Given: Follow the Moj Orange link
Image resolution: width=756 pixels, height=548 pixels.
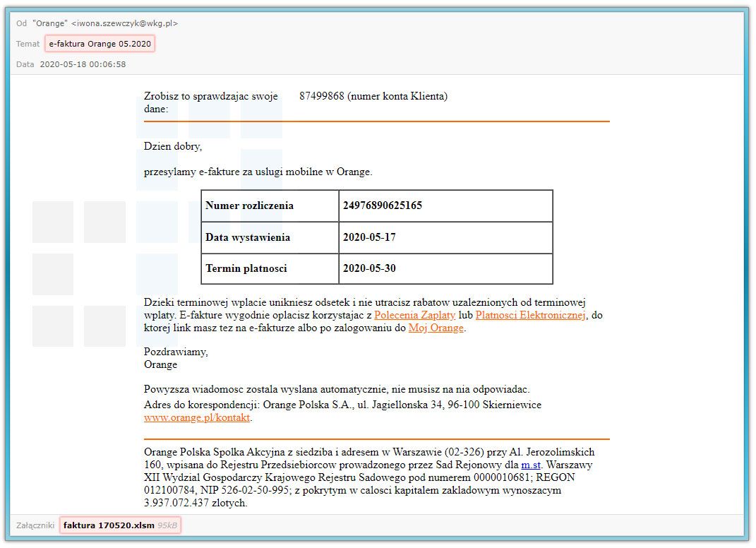Looking at the screenshot, I should click(x=436, y=328).
